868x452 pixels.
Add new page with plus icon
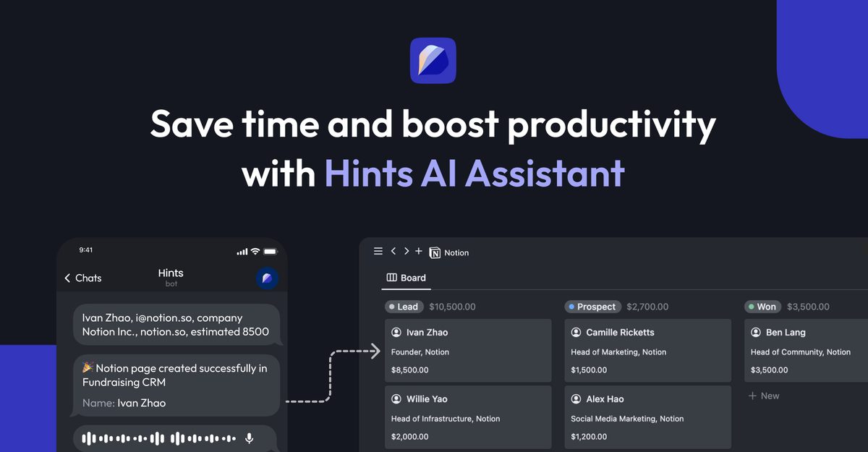coord(419,252)
